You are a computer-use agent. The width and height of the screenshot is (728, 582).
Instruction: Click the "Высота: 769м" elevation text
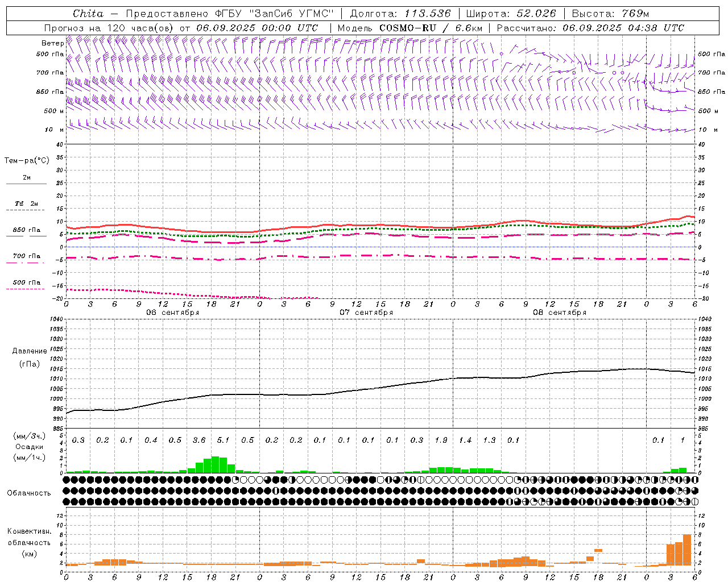point(610,14)
